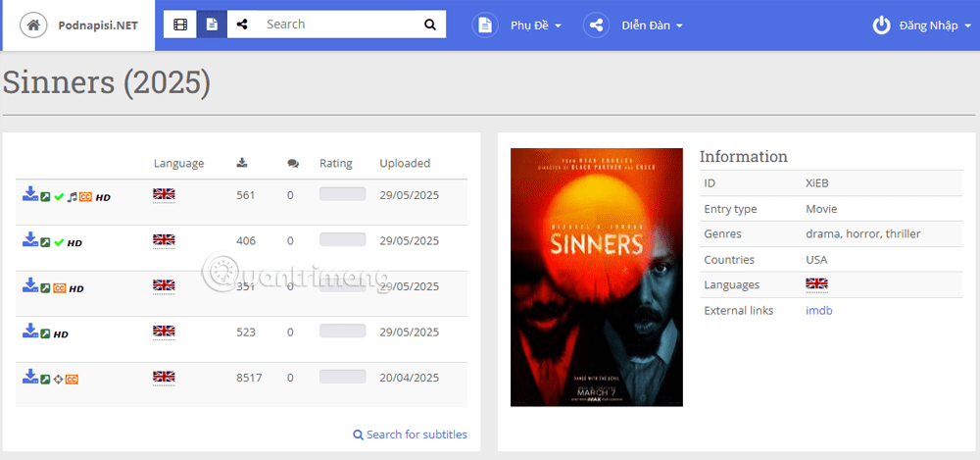980x460 pixels.
Task: Download the subtitle with 561 downloads
Action: tap(30, 194)
